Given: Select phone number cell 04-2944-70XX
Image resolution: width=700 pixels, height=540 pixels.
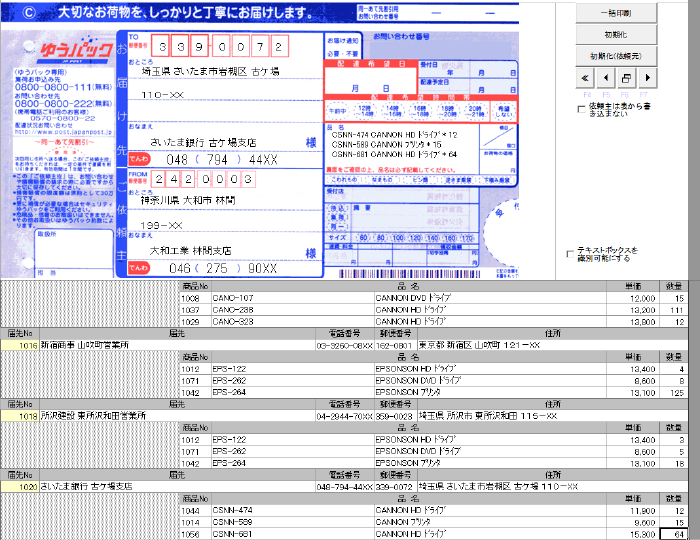Looking at the screenshot, I should tap(345, 416).
